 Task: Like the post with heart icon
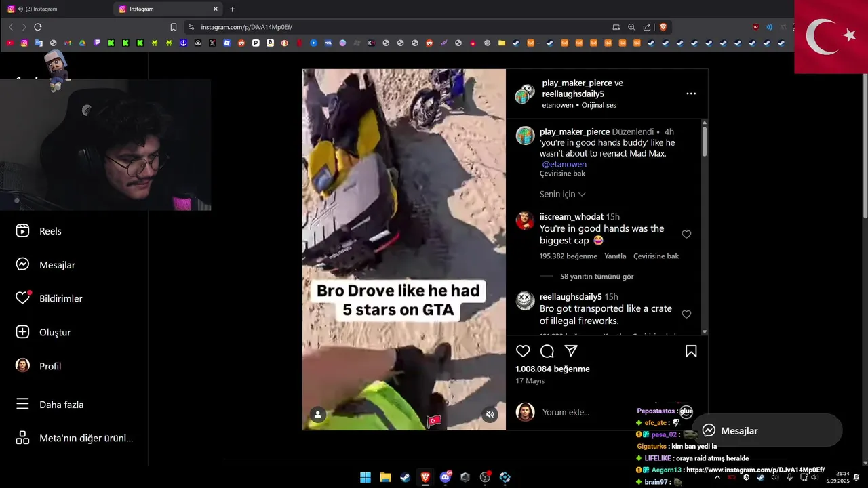(x=523, y=351)
